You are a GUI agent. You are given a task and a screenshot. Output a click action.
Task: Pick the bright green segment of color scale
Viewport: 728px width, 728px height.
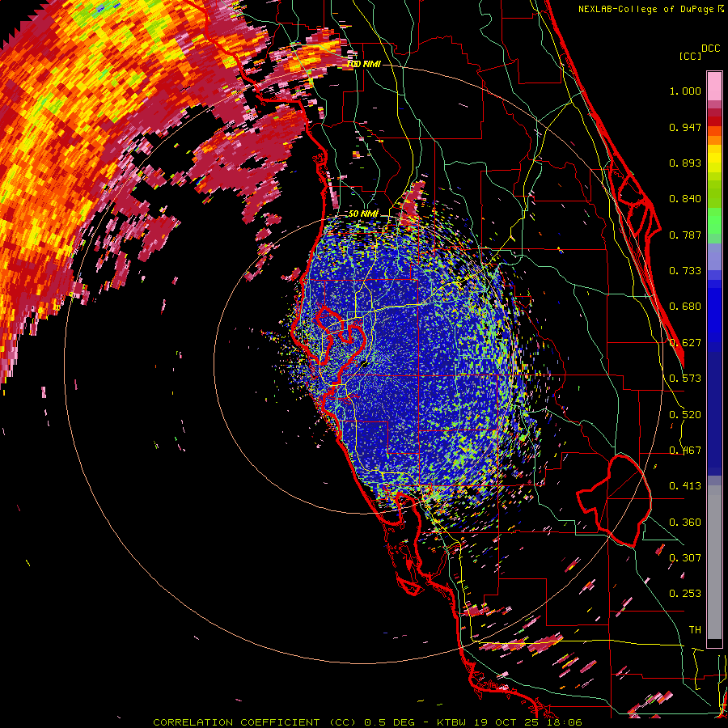click(714, 221)
